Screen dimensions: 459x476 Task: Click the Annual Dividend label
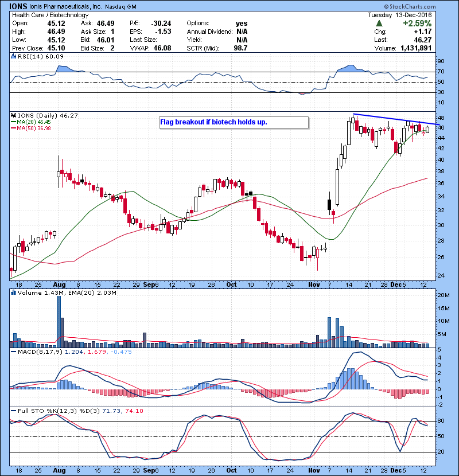pyautogui.click(x=209, y=32)
